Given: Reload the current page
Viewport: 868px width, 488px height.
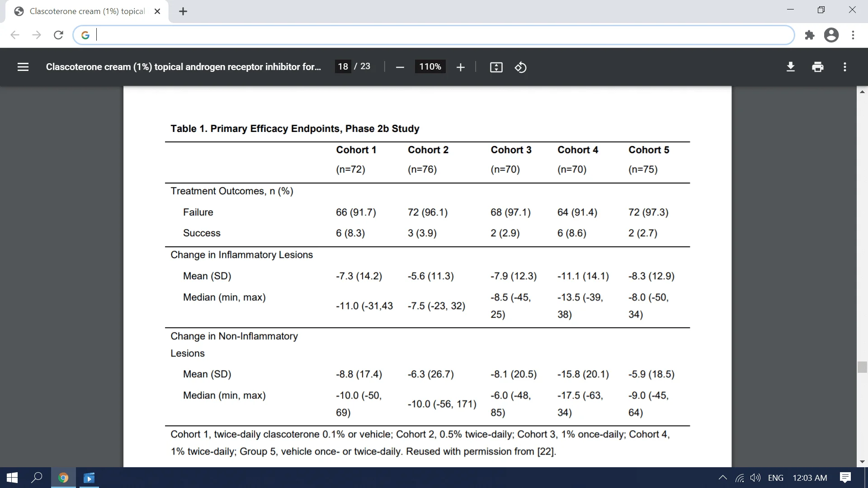Looking at the screenshot, I should point(58,35).
